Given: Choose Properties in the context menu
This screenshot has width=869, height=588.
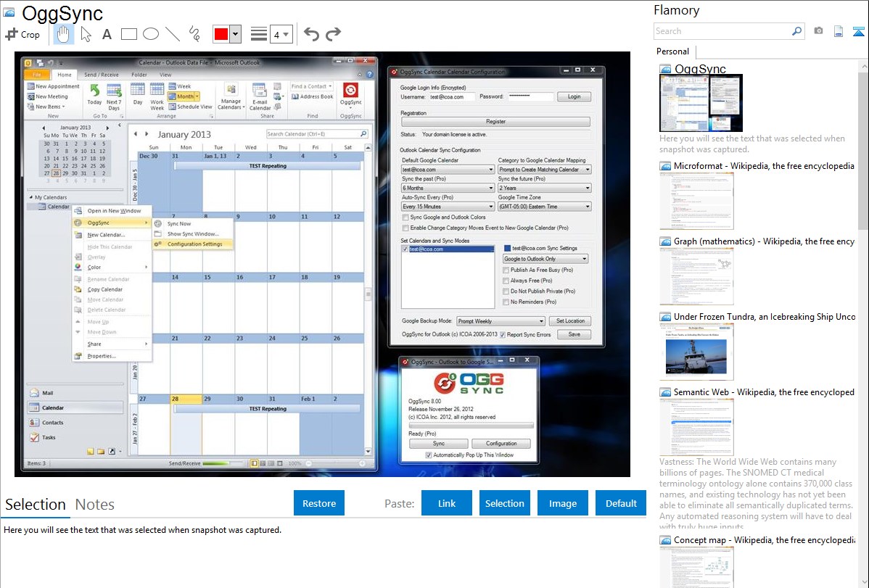Looking at the screenshot, I should (x=112, y=356).
